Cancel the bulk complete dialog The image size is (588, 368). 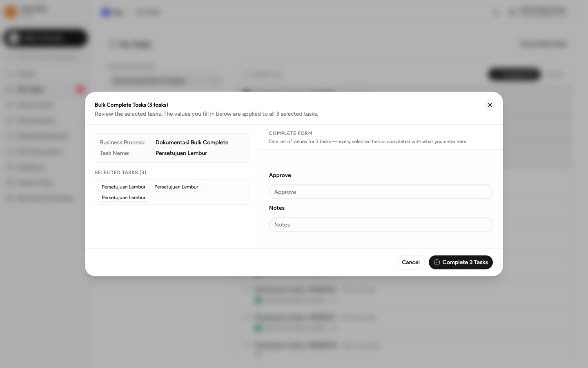pos(410,263)
